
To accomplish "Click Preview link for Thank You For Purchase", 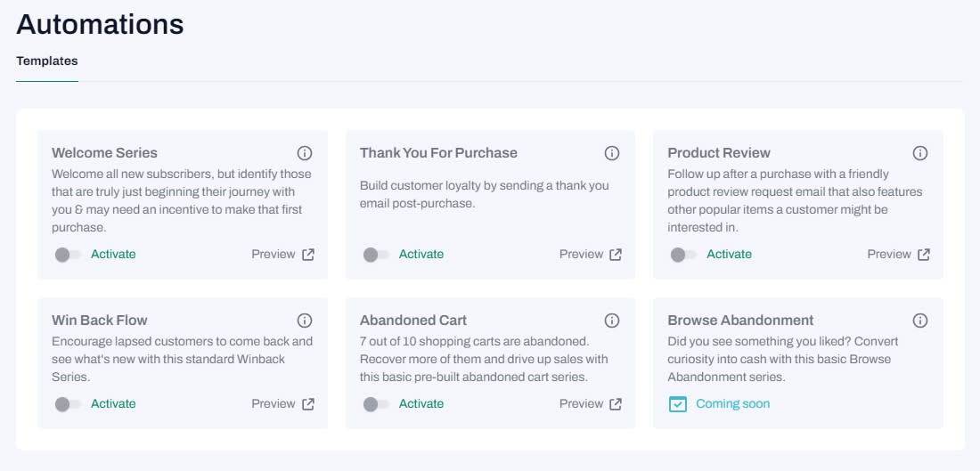I will (x=581, y=255).
